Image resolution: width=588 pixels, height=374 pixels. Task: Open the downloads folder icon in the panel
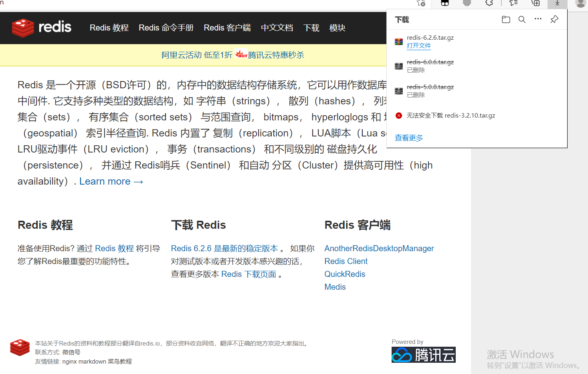tap(505, 19)
